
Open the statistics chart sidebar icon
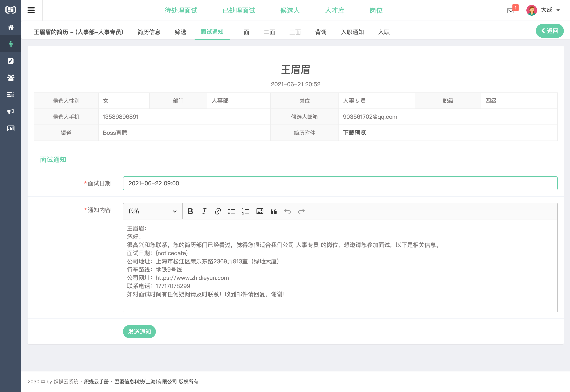[x=10, y=128]
